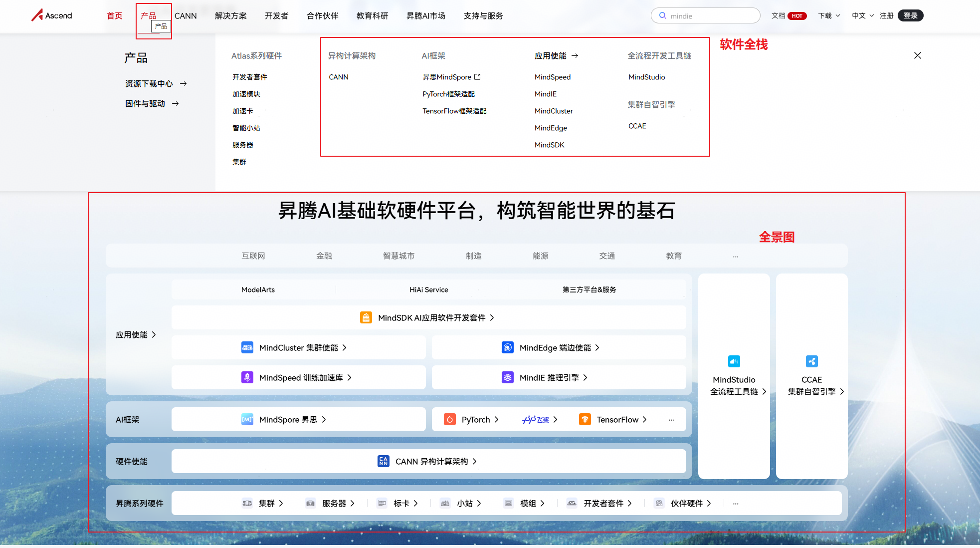
Task: Expand the ellipsis in 昇腾系列硬件 row
Action: coord(736,503)
